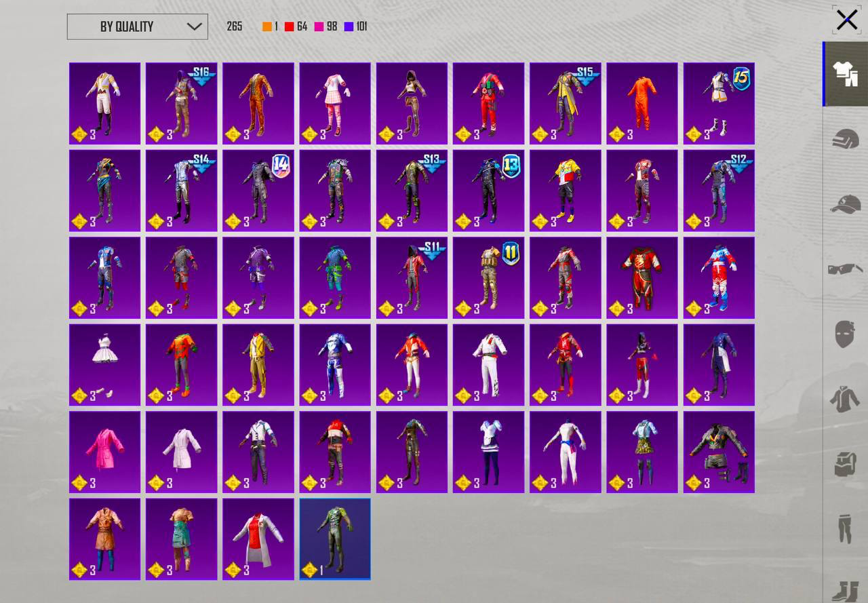This screenshot has height=603, width=868.
Task: Select the highlighted green outfit in the last row
Action: 335,539
